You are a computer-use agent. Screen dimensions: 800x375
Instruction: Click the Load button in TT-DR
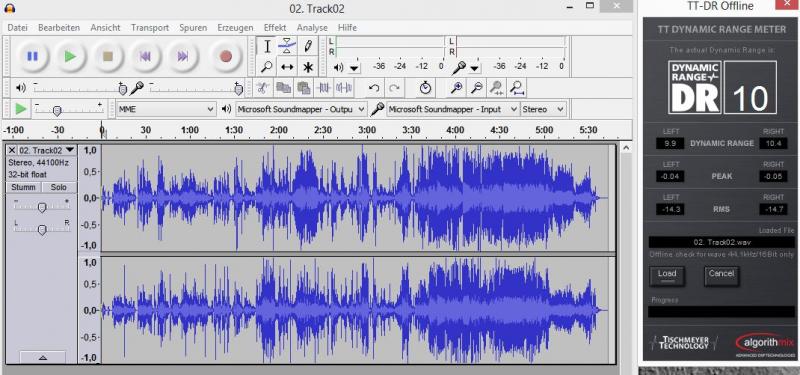coord(667,274)
